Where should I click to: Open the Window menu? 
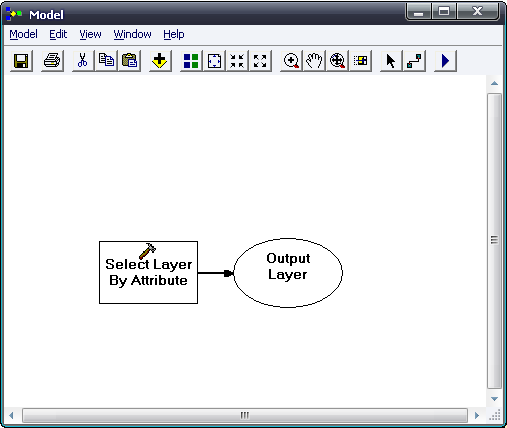coord(132,34)
